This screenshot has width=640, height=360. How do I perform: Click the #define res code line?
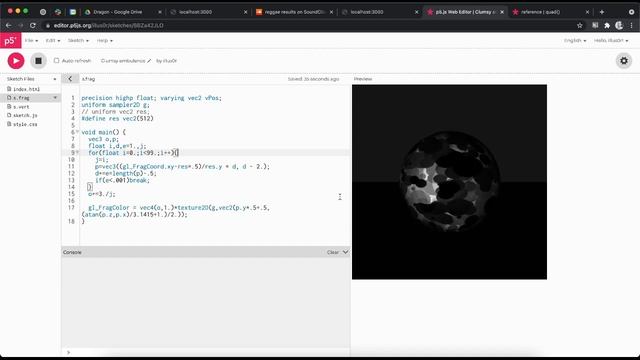(x=118, y=118)
